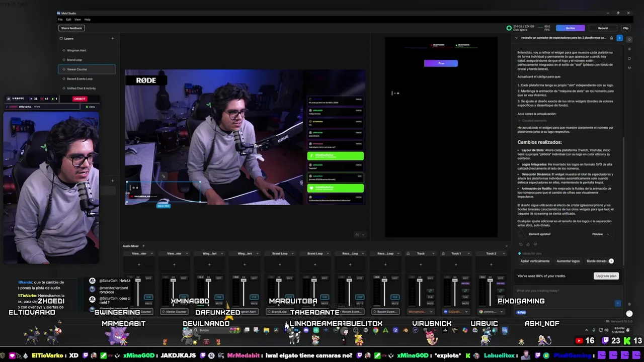Add an effect to the Track 2 channel with plus
This screenshot has width=644, height=362.
pos(491,264)
